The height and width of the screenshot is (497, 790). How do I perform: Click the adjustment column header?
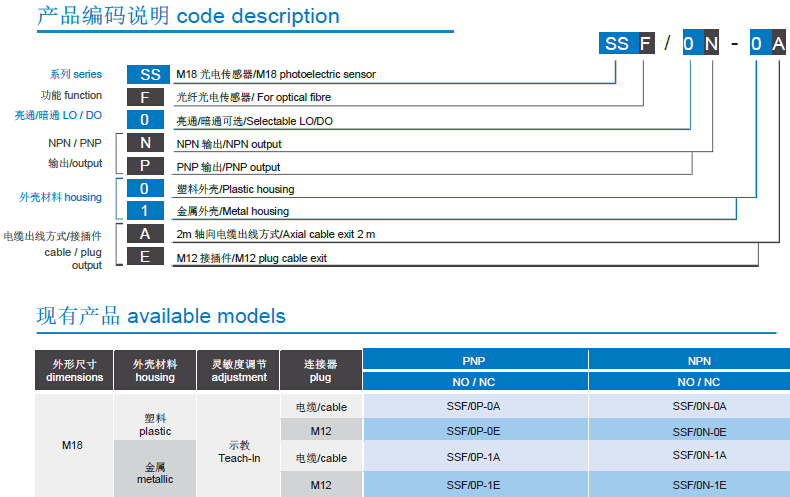pos(239,371)
